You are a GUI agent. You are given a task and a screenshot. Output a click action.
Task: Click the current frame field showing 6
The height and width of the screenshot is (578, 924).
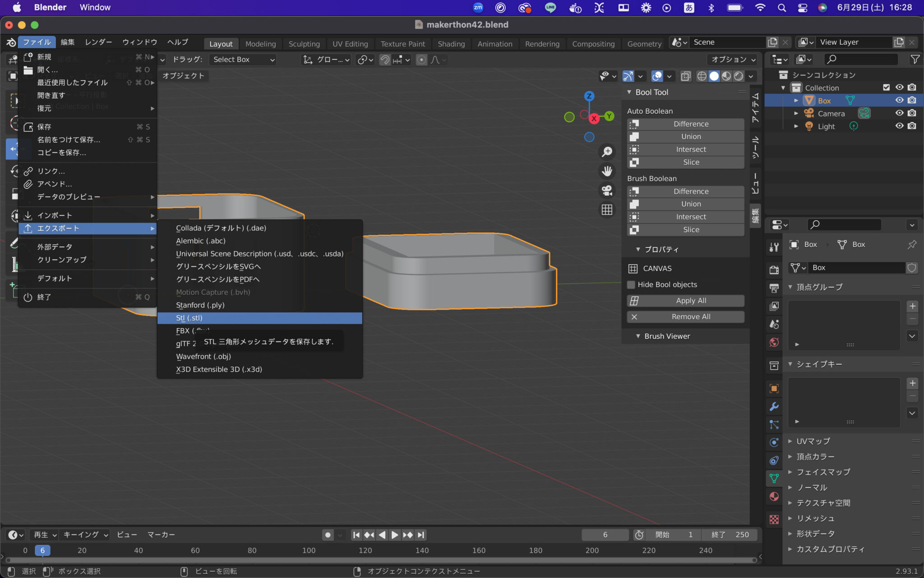tap(605, 535)
